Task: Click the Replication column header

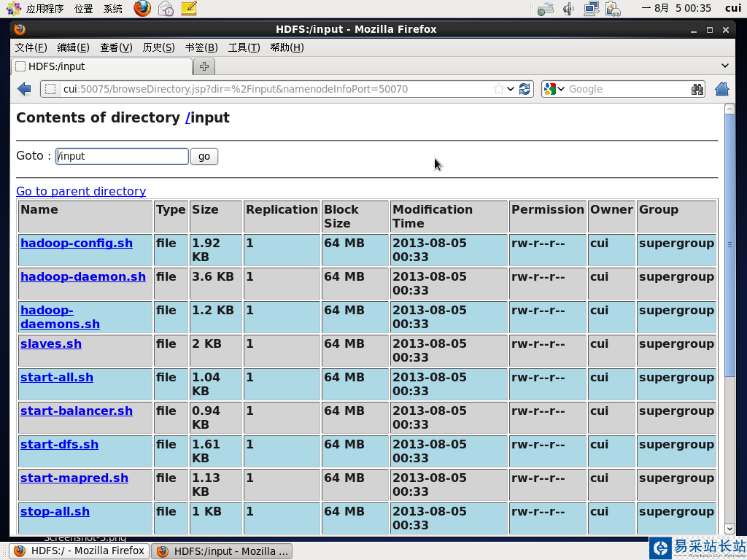Action: [282, 217]
